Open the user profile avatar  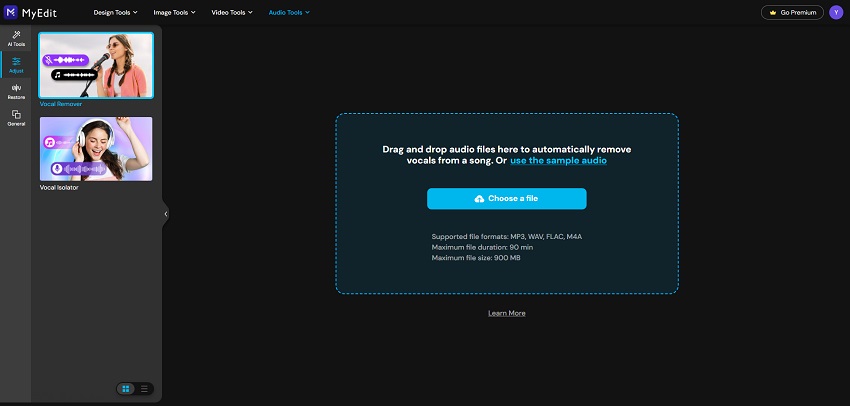(836, 12)
